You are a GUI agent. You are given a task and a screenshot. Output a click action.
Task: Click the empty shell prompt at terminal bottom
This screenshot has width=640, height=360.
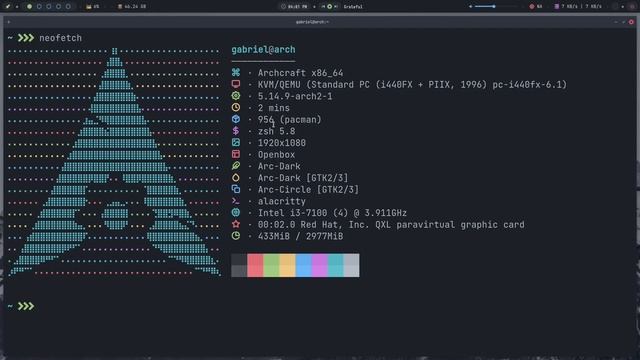(21, 306)
